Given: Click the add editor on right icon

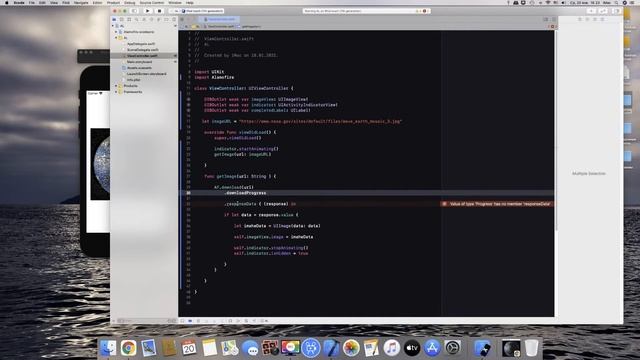Looking at the screenshot, I should (x=553, y=19).
